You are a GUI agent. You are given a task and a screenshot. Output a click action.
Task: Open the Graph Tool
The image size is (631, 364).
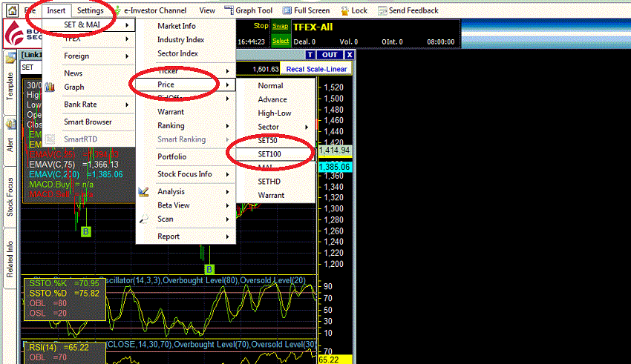tap(254, 11)
